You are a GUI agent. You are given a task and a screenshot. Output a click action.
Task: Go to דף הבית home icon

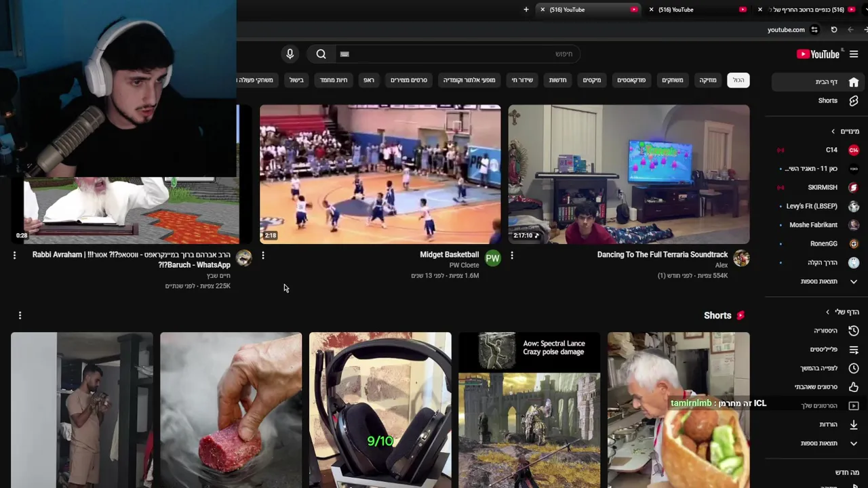pyautogui.click(x=854, y=82)
